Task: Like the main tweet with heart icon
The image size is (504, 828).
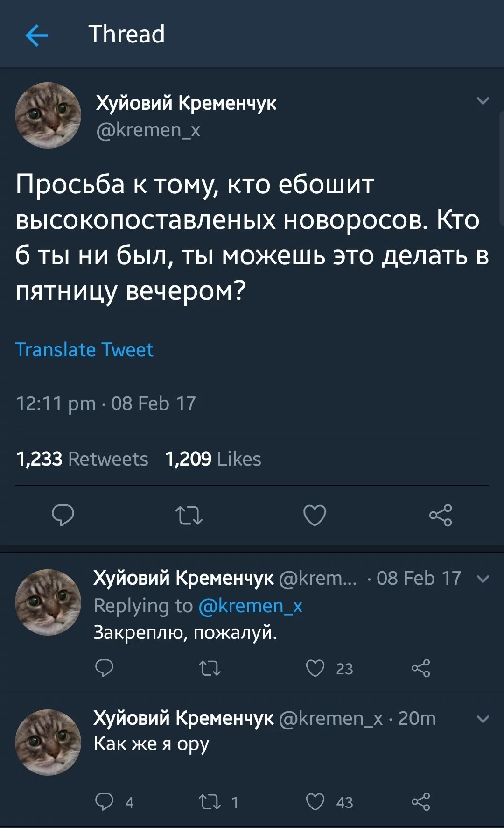Action: pos(315,515)
